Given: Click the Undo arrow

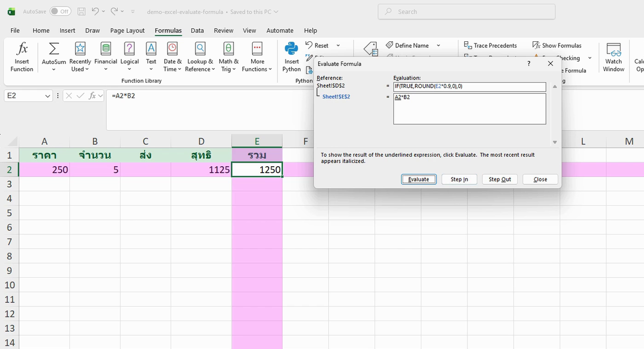Looking at the screenshot, I should (95, 11).
